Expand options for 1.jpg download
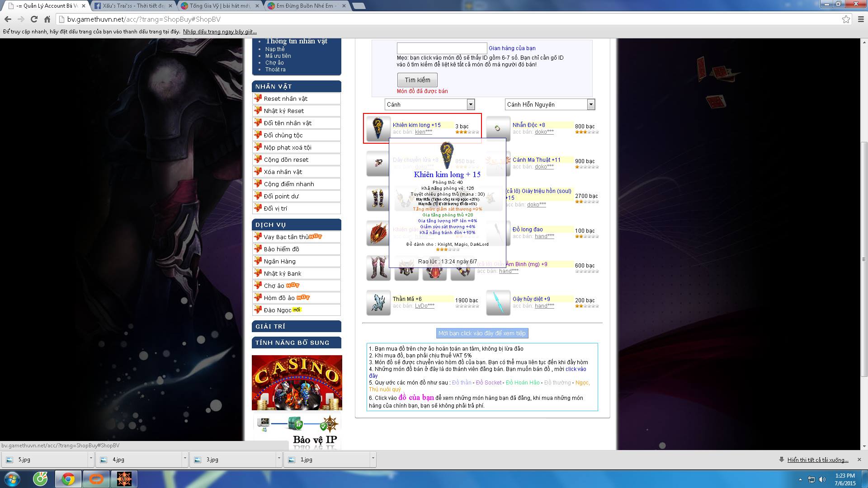This screenshot has height=488, width=868. (x=373, y=459)
